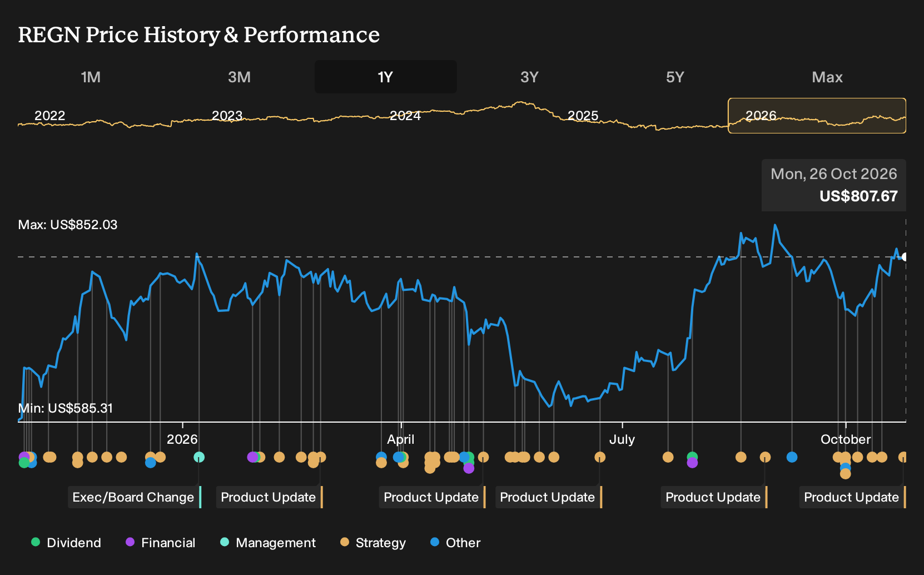Screen dimensions: 924x575
Task: Click the Mon, 26 Oct 2026 tooltip date
Action: [x=833, y=174]
